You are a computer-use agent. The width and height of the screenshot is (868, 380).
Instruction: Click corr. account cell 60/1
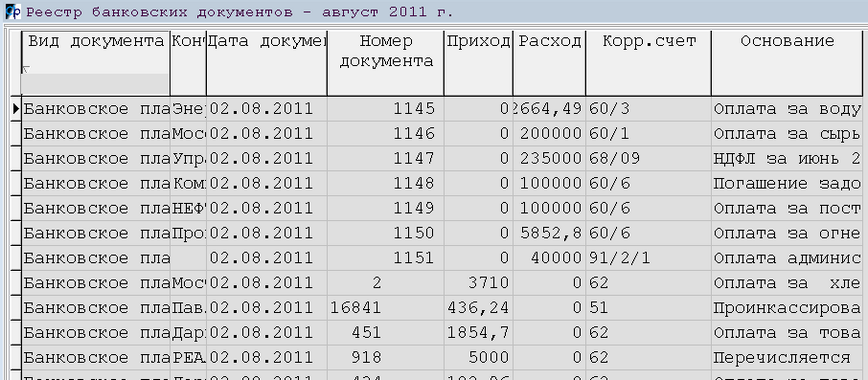[x=648, y=134]
